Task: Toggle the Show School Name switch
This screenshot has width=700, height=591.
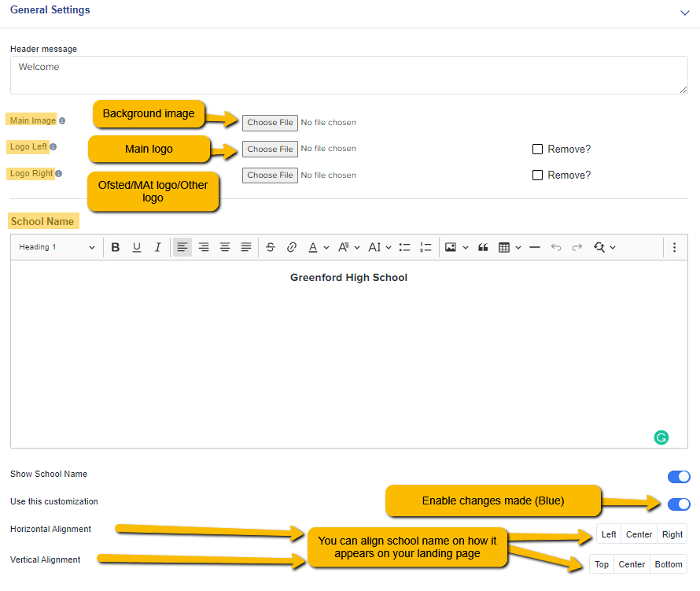Action: click(x=679, y=477)
